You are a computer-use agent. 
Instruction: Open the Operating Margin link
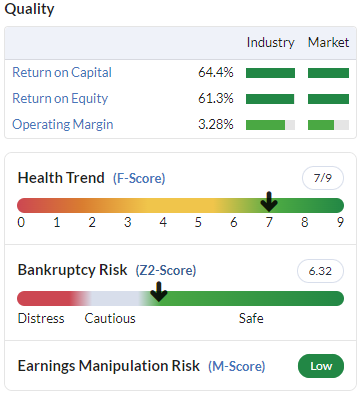point(63,124)
